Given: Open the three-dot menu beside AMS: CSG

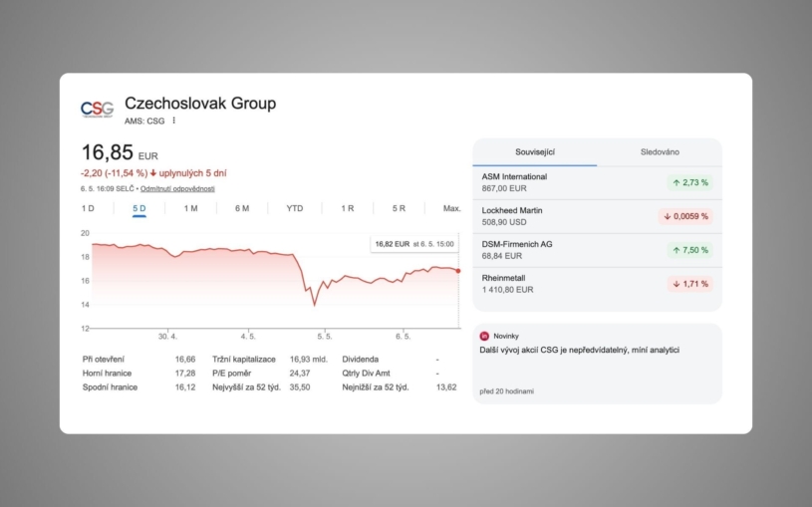Looking at the screenshot, I should click(x=174, y=121).
